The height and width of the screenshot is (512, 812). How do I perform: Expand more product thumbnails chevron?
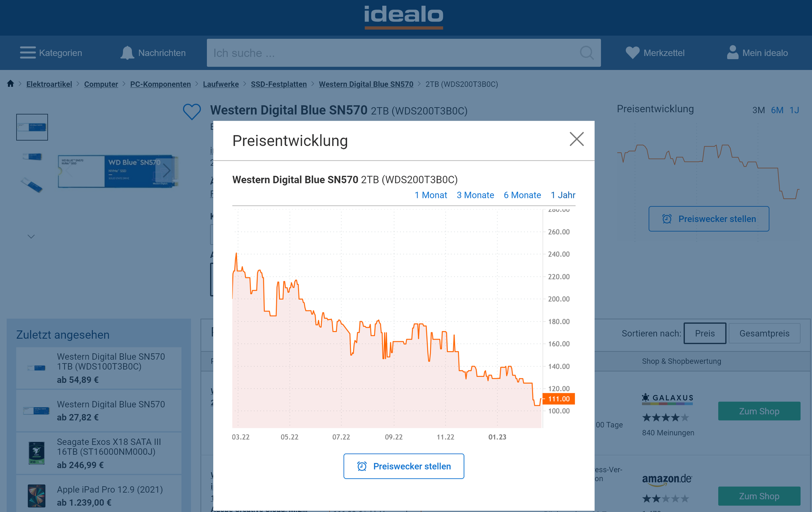click(31, 236)
